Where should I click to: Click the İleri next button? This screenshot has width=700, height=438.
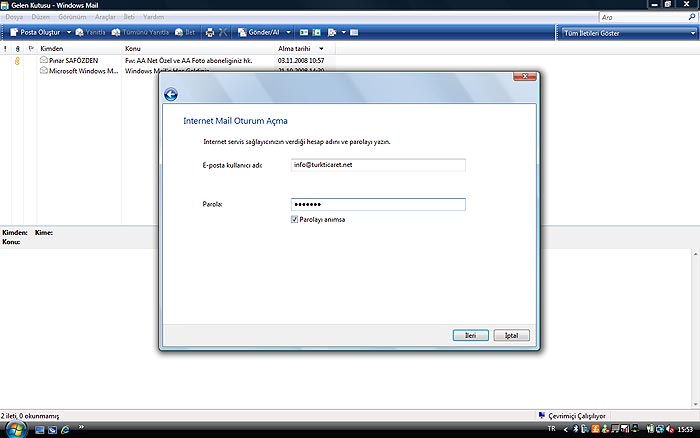tap(471, 335)
